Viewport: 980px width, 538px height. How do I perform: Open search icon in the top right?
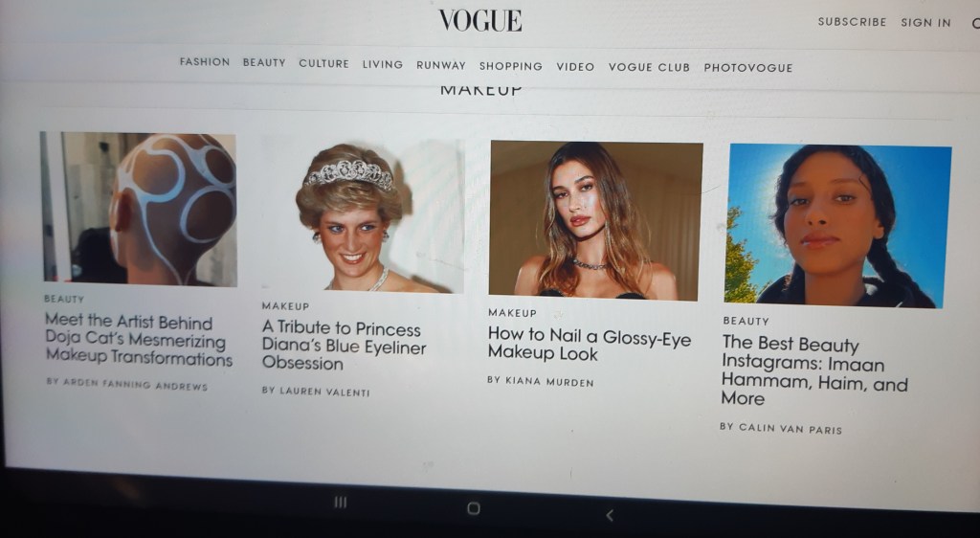pos(975,24)
